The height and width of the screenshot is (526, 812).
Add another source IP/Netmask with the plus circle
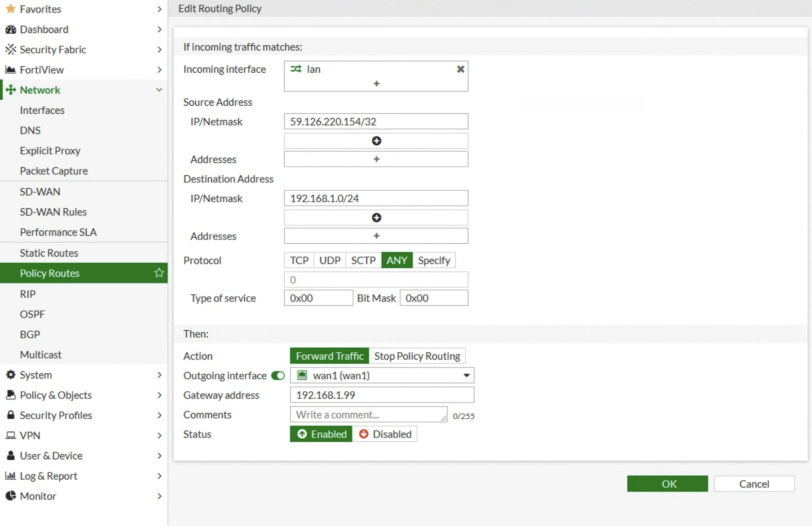376,141
